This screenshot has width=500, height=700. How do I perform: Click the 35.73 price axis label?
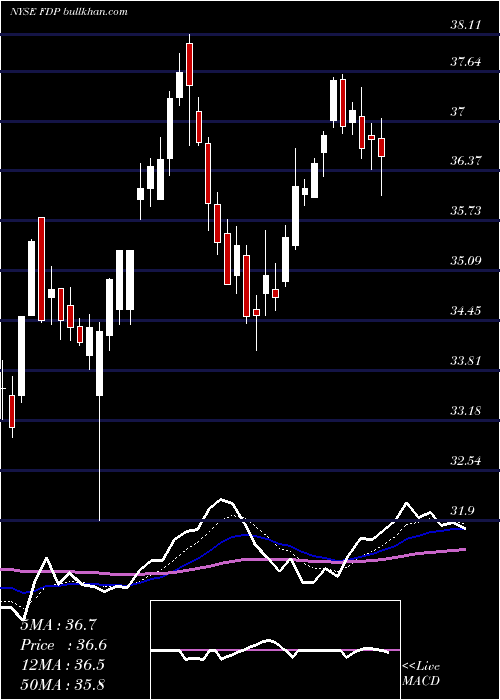466,211
